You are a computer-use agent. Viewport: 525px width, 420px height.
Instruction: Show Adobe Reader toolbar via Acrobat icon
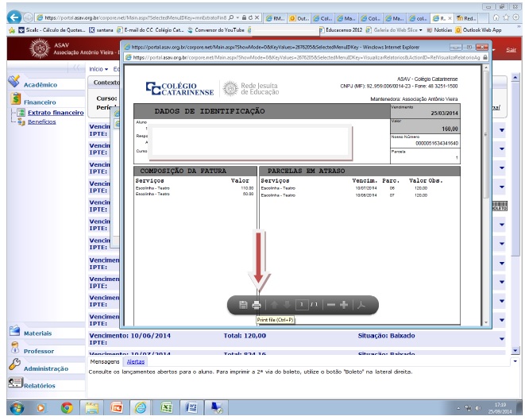pos(361,305)
